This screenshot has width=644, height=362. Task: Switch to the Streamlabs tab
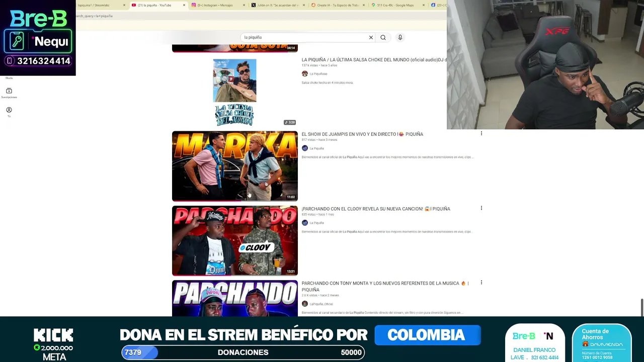pyautogui.click(x=99, y=5)
